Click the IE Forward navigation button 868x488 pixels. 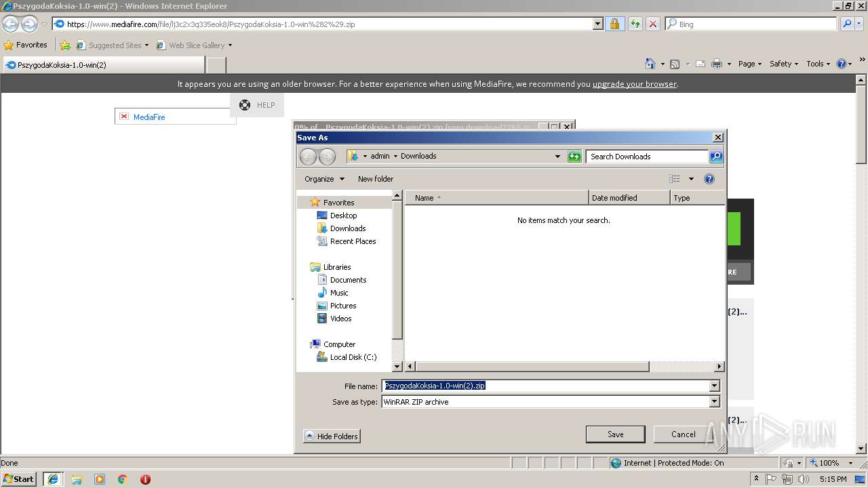[x=29, y=24]
